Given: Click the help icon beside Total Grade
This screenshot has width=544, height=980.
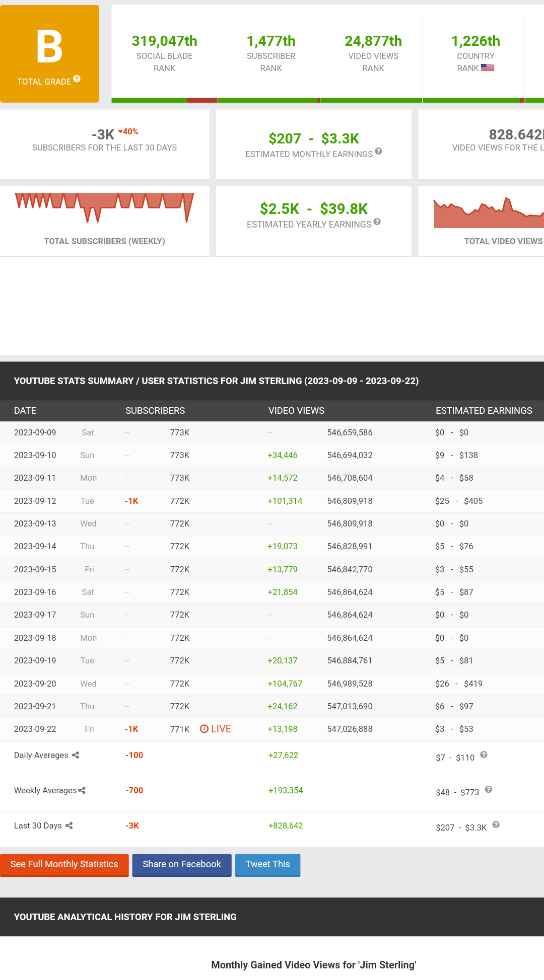Looking at the screenshot, I should pyautogui.click(x=77, y=79).
